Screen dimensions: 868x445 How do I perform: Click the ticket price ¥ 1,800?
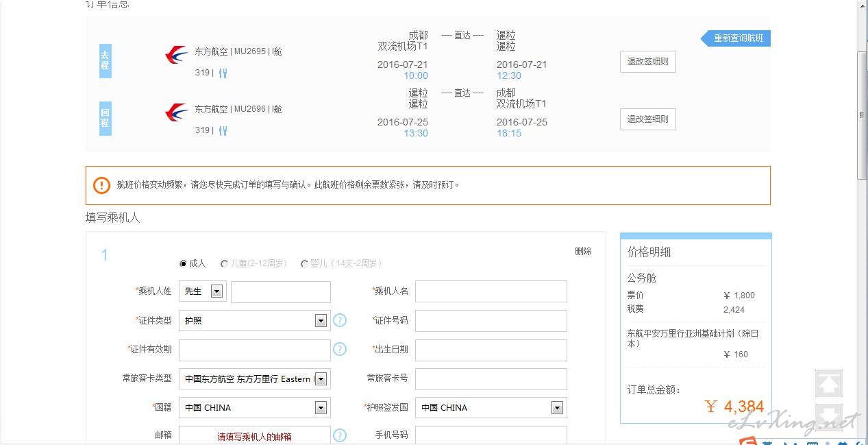pos(739,296)
